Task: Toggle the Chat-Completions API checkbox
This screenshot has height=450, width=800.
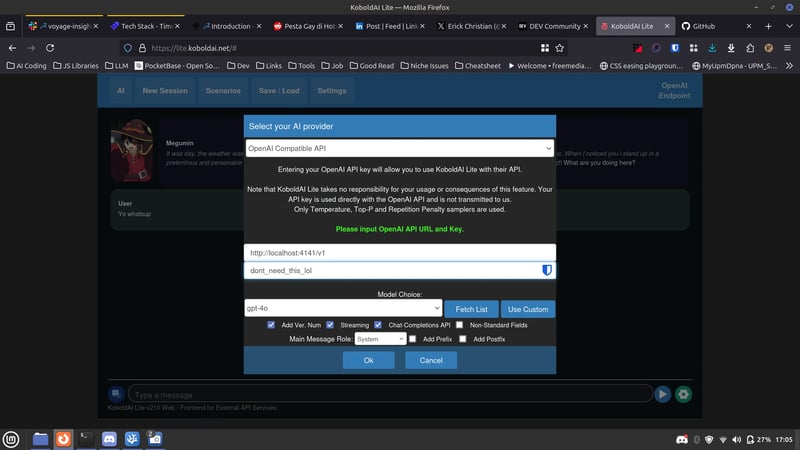Action: (378, 324)
